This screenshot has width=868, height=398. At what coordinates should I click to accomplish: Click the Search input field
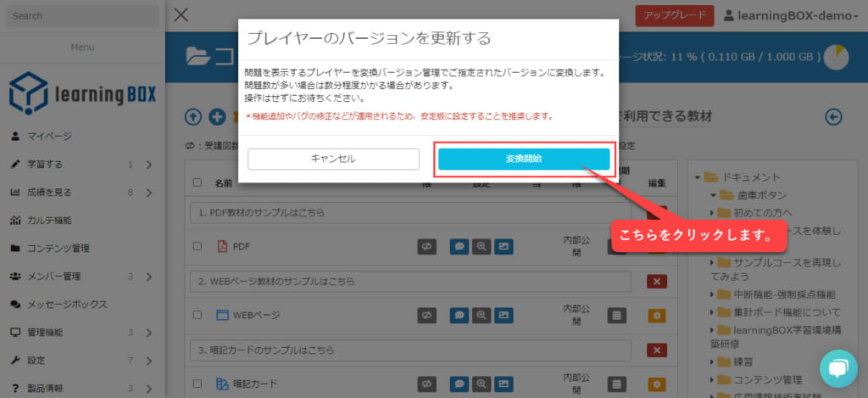(x=80, y=16)
